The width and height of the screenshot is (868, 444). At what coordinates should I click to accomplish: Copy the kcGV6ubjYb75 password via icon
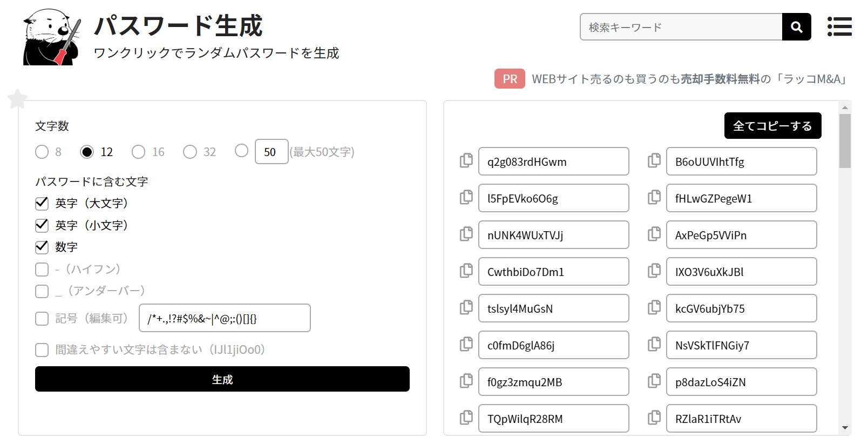point(654,308)
